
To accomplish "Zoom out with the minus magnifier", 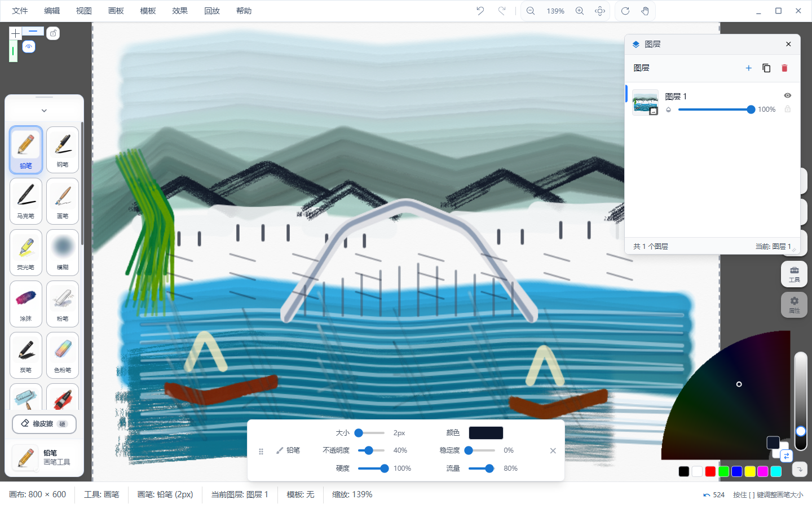I will (x=531, y=11).
